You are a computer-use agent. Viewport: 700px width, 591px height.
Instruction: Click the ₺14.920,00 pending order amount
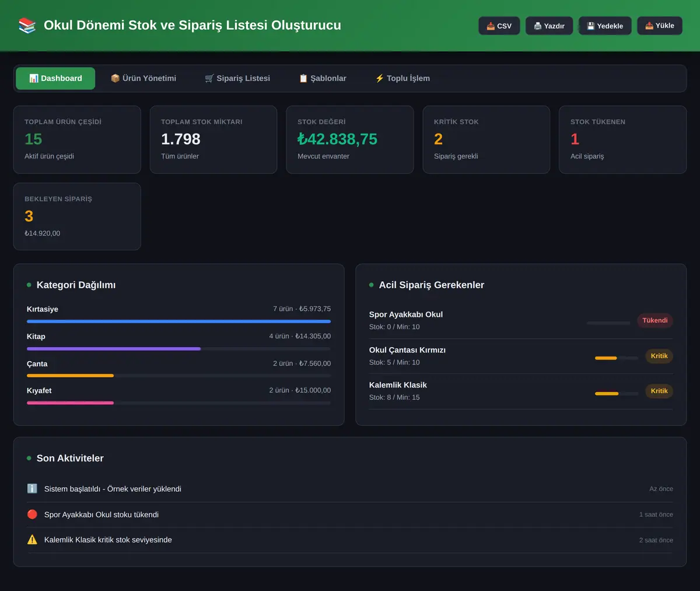[43, 233]
